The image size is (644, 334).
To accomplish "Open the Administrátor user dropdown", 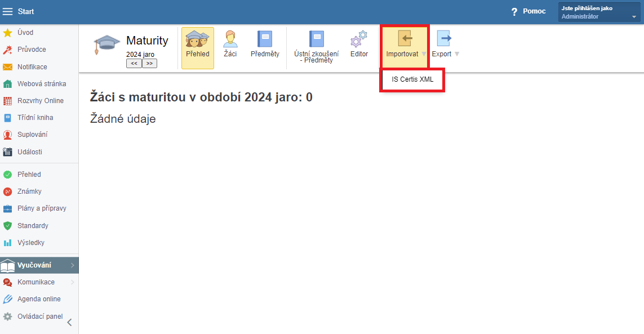I will (599, 12).
